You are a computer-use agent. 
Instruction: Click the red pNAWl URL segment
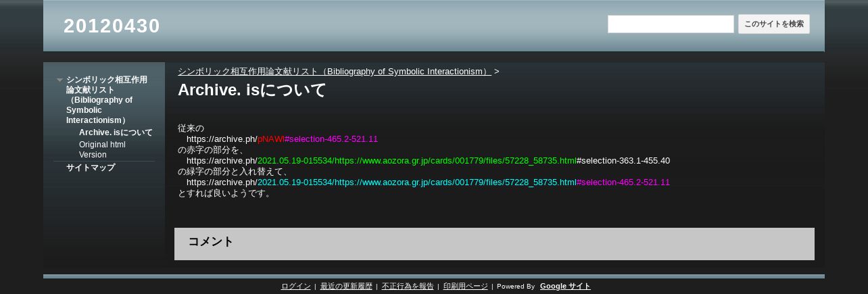271,139
